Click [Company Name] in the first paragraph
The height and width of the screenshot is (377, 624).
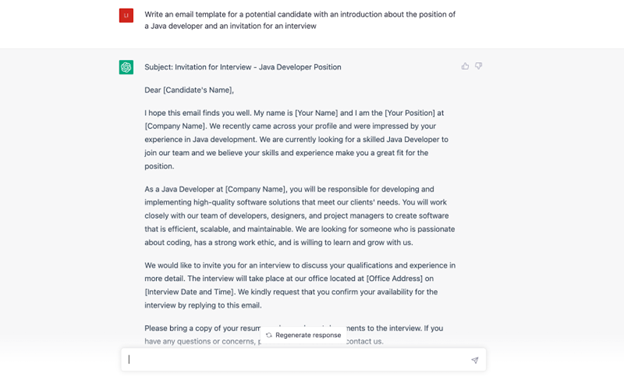pyautogui.click(x=175, y=126)
